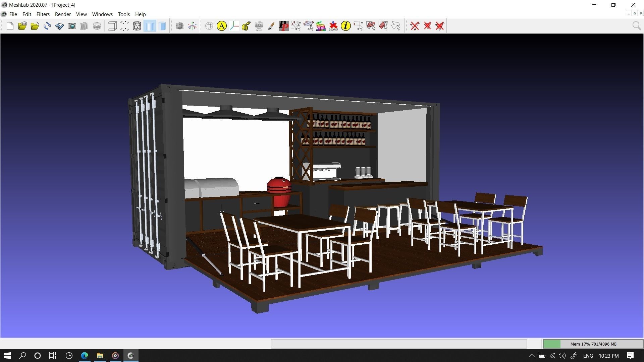Open the raster view globe icon
This screenshot has height=362, width=644.
click(97, 26)
